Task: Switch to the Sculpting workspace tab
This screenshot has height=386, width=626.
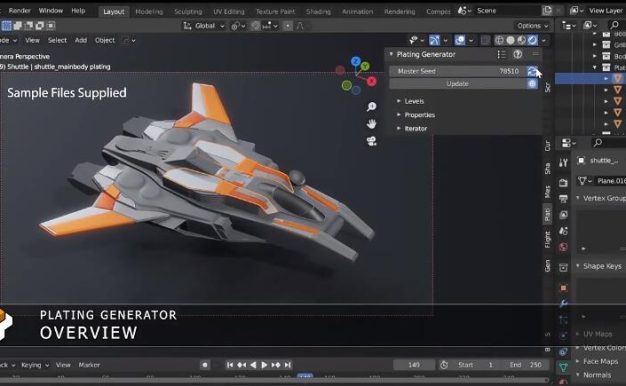Action: coord(188,12)
